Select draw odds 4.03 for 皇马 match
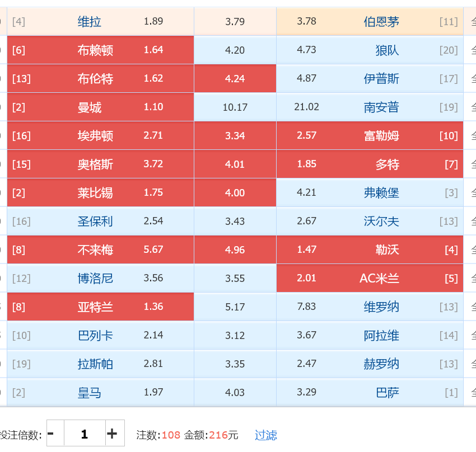Image resolution: width=476 pixels, height=452 pixels. point(235,392)
